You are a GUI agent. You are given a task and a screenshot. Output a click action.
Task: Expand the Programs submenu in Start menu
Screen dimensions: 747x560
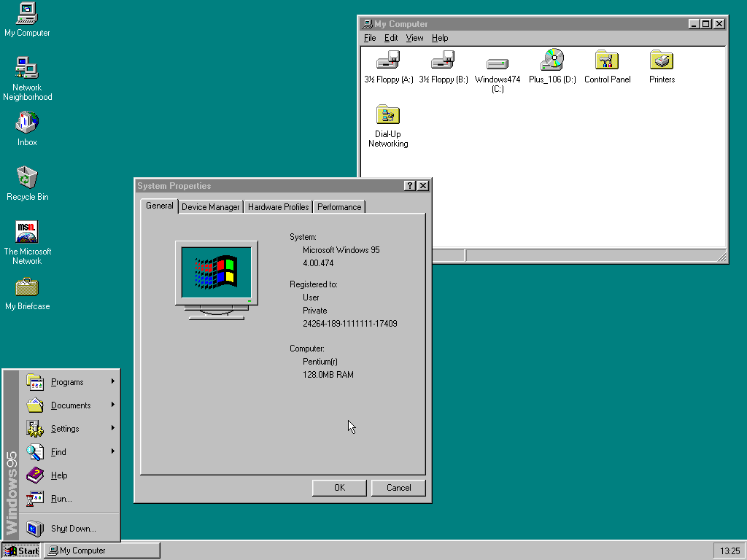(67, 382)
